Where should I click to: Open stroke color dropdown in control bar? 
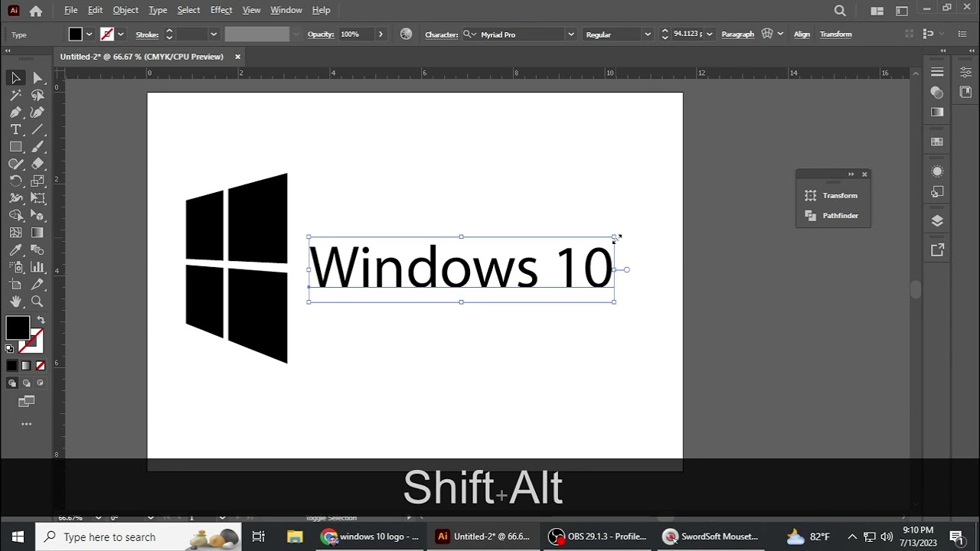(x=120, y=34)
